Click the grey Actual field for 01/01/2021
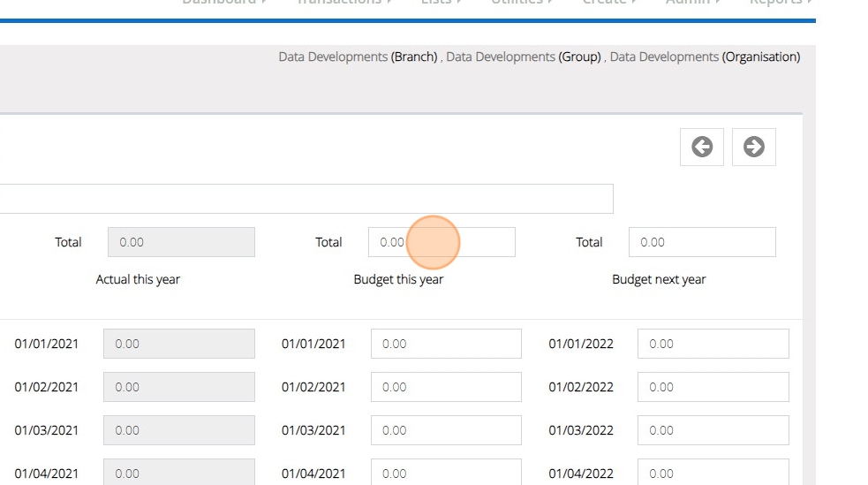Viewport: 868px width, 485px height. point(178,344)
